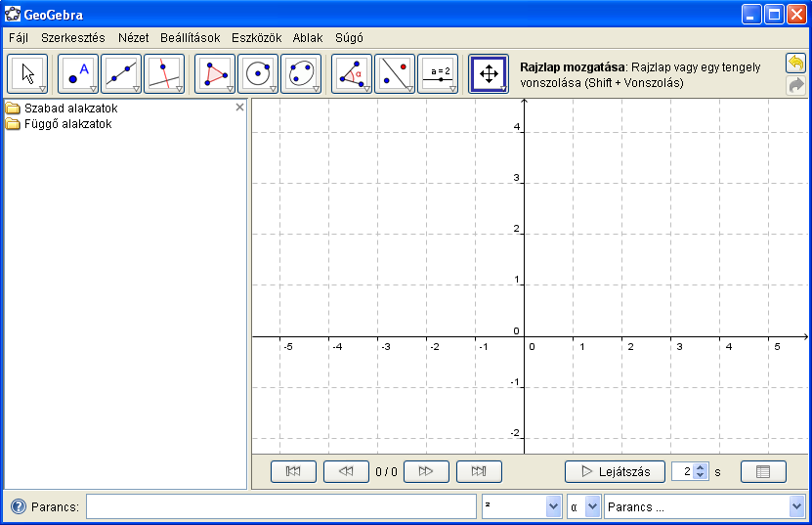The image size is (812, 525).
Task: Click the GeoGebra title bar logo
Action: pos(12,14)
